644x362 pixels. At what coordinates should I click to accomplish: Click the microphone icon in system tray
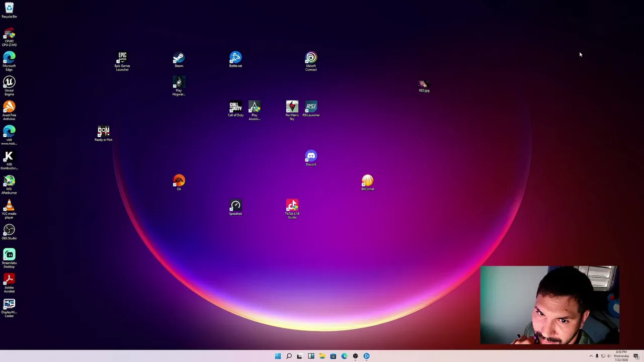tap(597, 356)
